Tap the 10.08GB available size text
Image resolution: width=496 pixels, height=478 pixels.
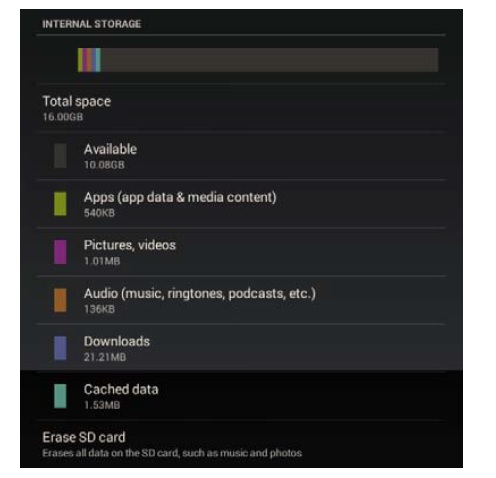(104, 165)
